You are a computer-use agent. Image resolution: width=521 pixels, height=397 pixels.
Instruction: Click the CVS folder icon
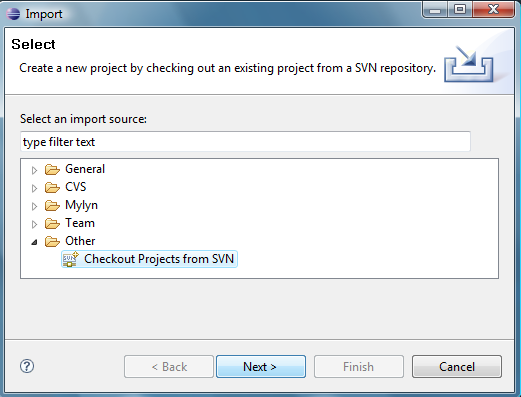(x=52, y=187)
